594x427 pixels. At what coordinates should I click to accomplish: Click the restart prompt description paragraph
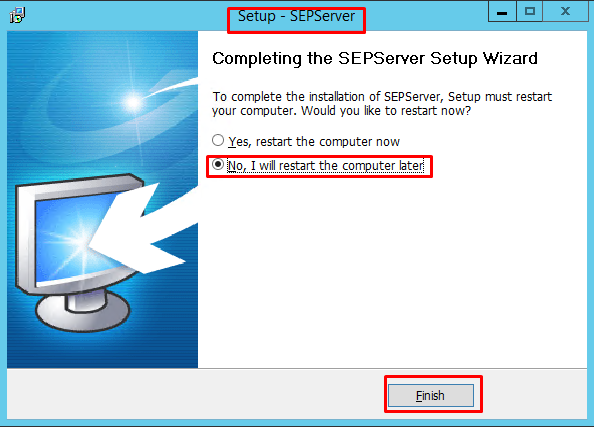click(382, 103)
